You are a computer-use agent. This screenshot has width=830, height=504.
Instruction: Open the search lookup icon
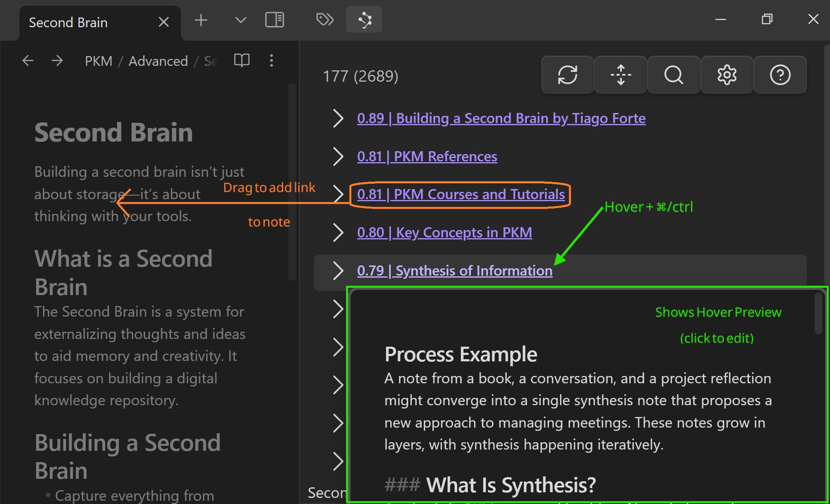click(x=673, y=75)
